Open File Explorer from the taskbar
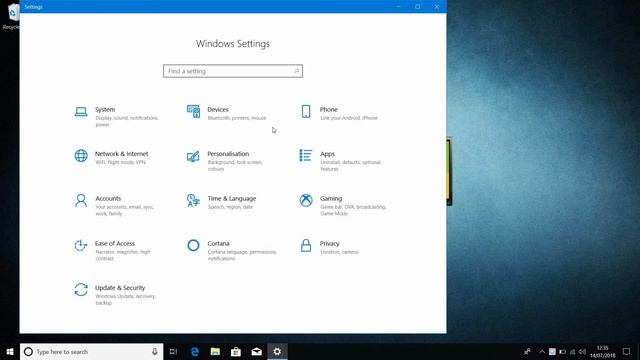 click(215, 351)
